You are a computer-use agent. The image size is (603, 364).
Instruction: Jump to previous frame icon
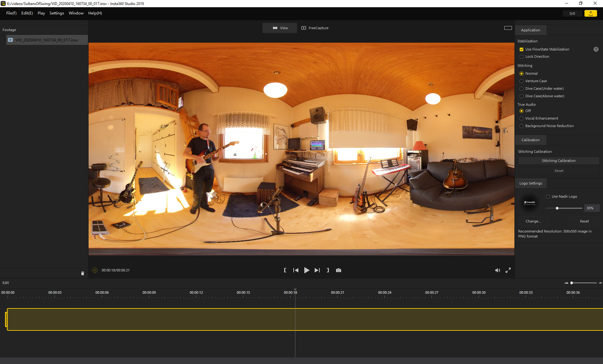tap(296, 270)
